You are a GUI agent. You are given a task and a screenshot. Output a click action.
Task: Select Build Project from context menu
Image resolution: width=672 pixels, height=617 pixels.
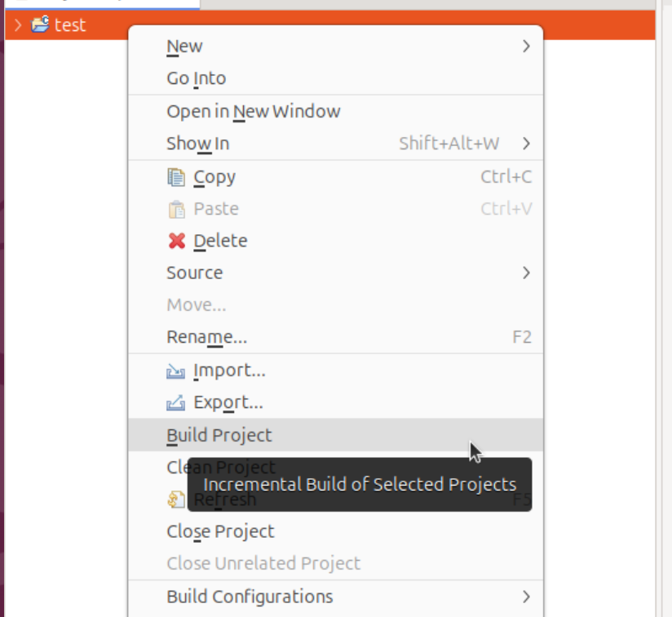pyautogui.click(x=219, y=435)
